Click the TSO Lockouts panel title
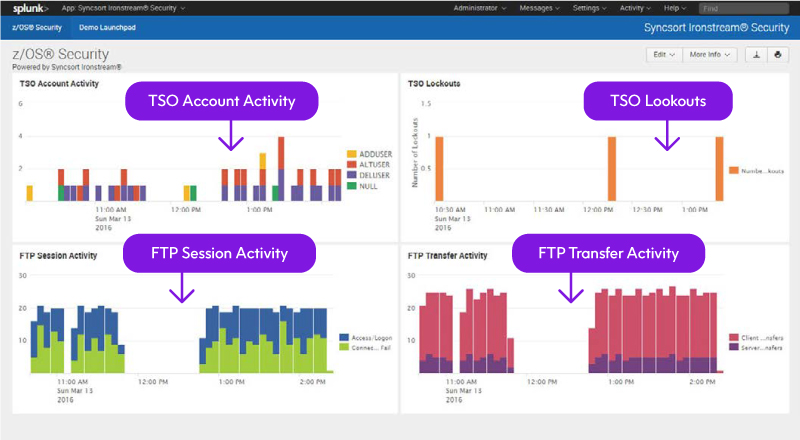800x440 pixels. point(434,84)
